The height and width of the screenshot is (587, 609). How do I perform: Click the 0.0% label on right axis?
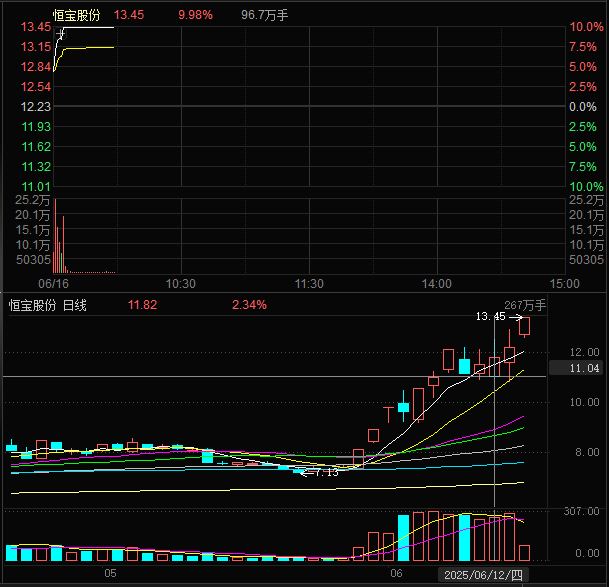pos(583,106)
